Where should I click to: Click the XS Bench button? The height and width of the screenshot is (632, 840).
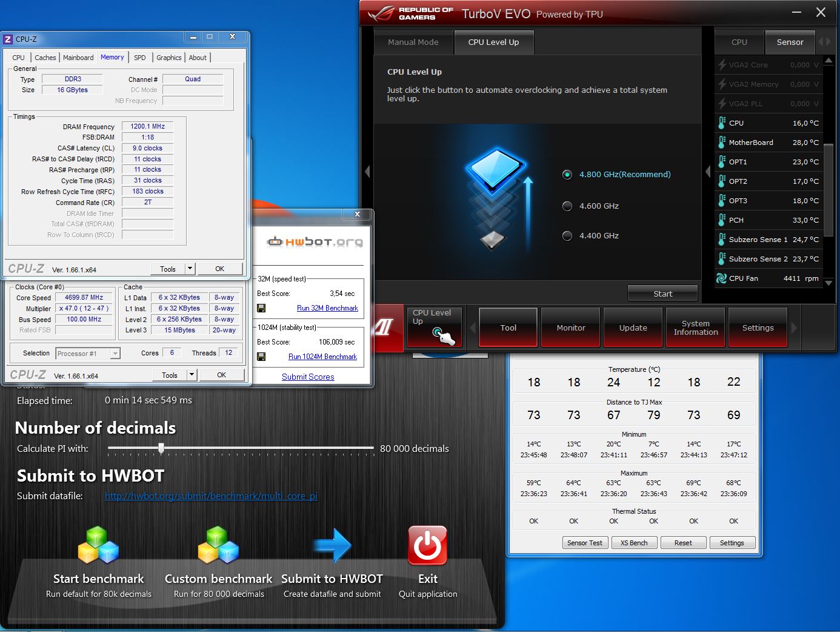click(x=634, y=543)
